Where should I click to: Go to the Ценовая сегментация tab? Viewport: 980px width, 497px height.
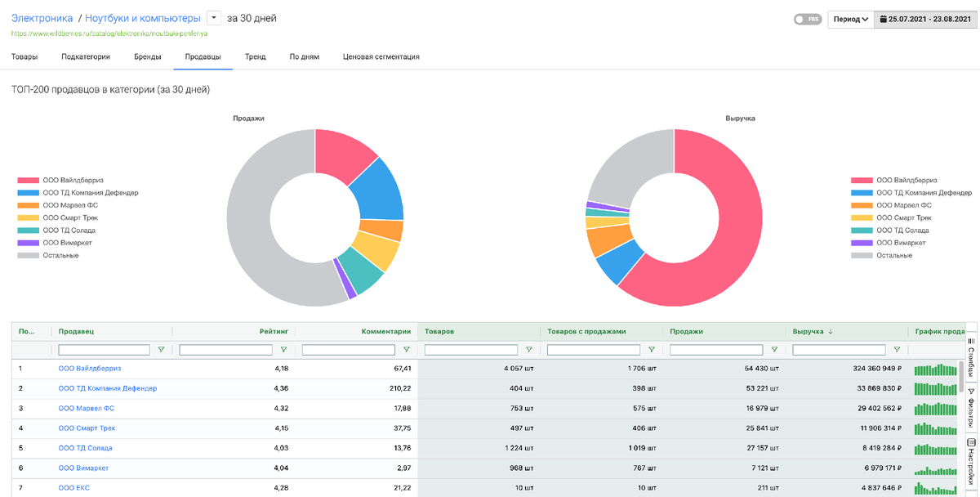(381, 57)
